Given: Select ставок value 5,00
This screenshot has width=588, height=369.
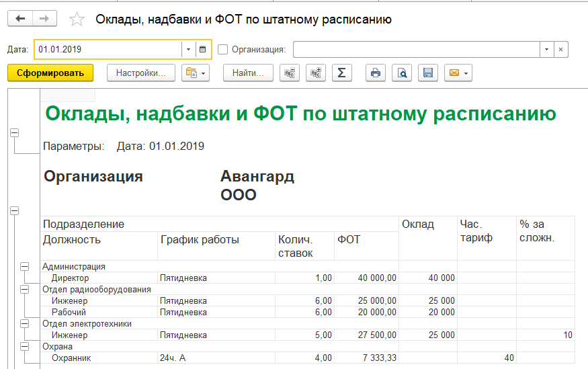Looking at the screenshot, I should 304,335.
